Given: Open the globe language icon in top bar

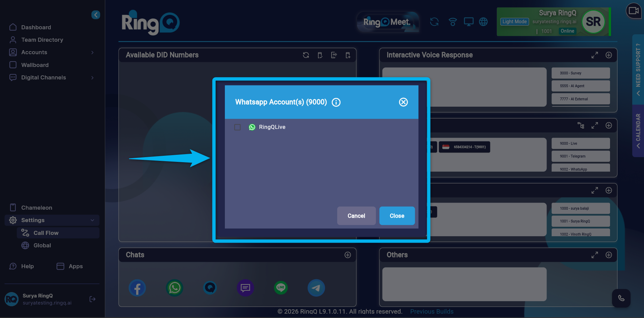Looking at the screenshot, I should pyautogui.click(x=483, y=22).
